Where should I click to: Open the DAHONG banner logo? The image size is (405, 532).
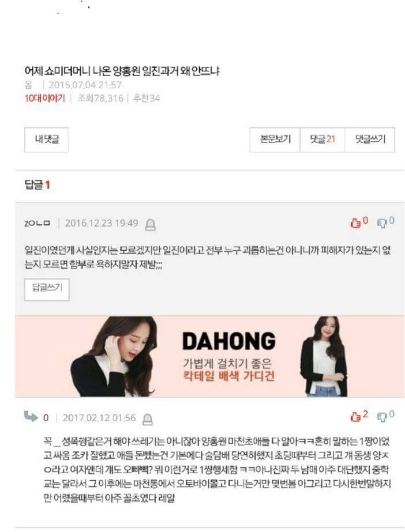tap(229, 341)
